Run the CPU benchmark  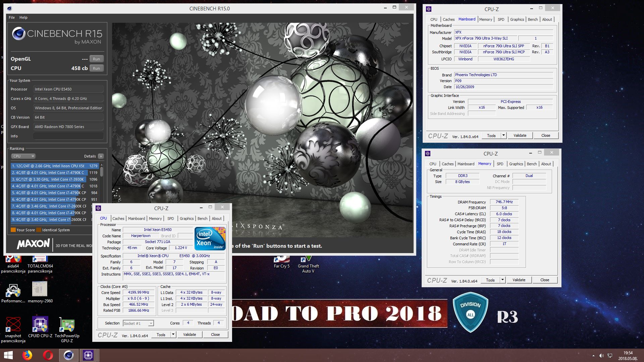(x=96, y=68)
